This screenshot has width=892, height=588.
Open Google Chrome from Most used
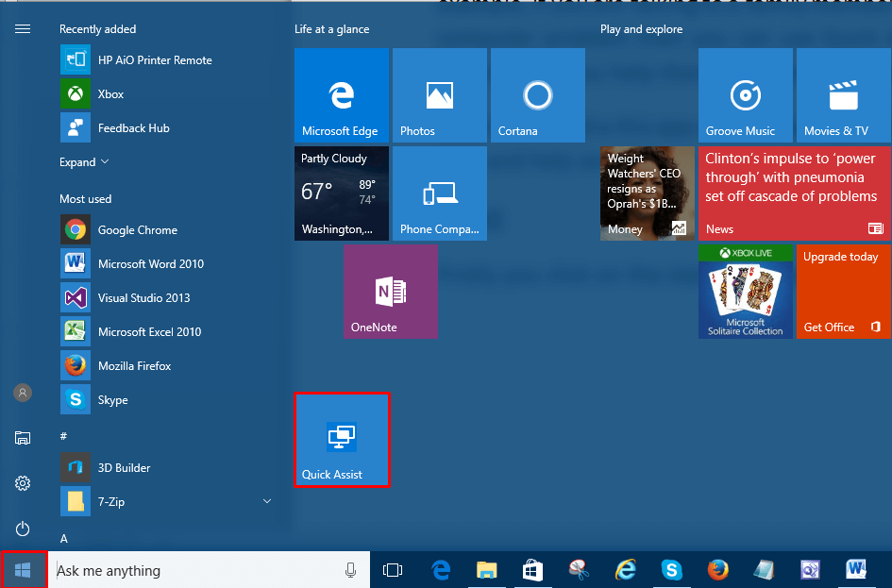(x=137, y=230)
